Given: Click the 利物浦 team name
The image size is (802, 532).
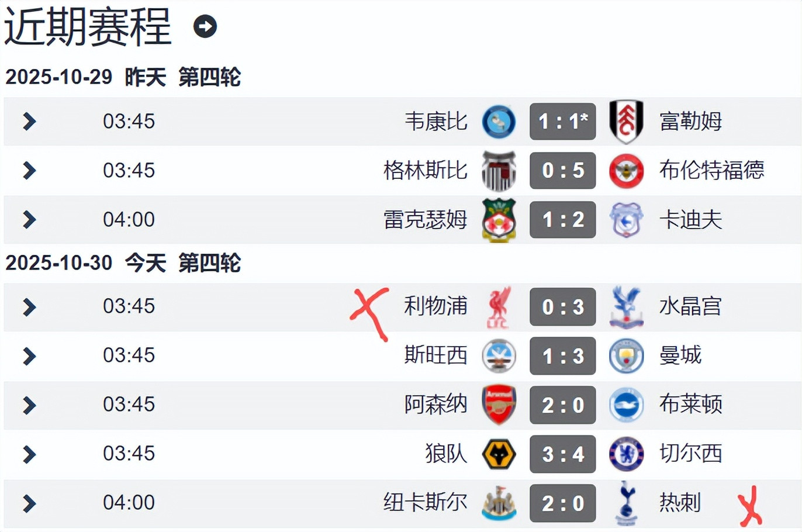Looking at the screenshot, I should pos(435,306).
